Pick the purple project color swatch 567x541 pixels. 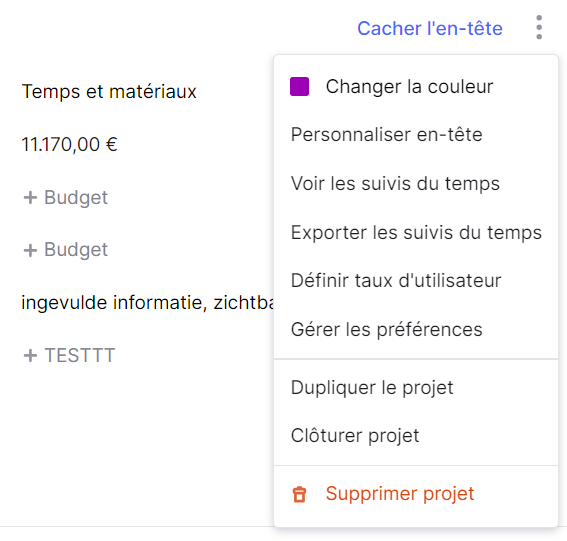(x=299, y=86)
